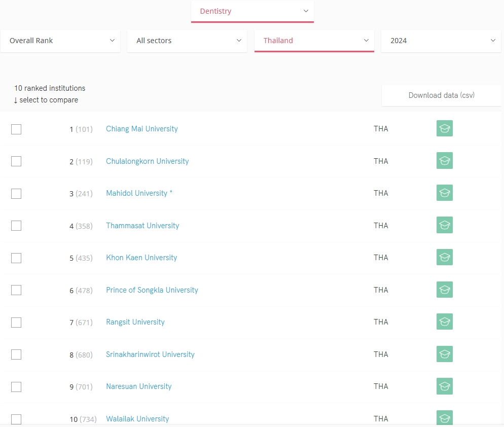The image size is (504, 427).
Task: Open Mahidol University green graduation cap icon
Action: [445, 193]
